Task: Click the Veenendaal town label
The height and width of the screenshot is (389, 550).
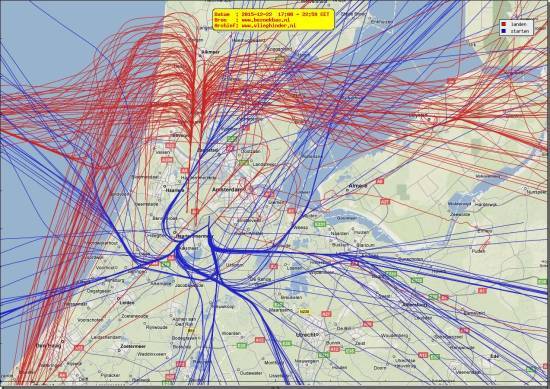Action: point(468,373)
